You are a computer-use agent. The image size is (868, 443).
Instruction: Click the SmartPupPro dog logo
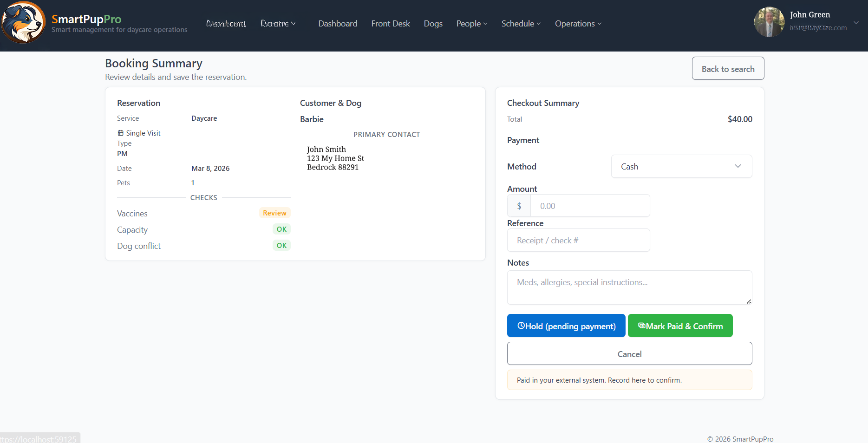point(23,22)
